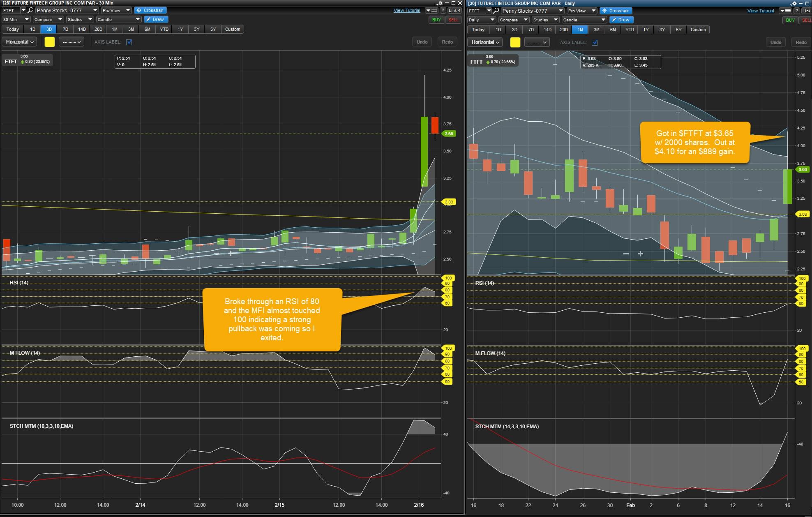The height and width of the screenshot is (517, 812).
Task: Click the Crosshair button in the Daily chart
Action: click(615, 11)
